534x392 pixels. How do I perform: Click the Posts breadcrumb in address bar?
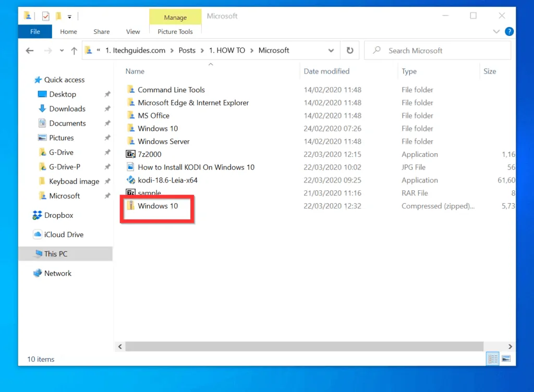point(187,51)
